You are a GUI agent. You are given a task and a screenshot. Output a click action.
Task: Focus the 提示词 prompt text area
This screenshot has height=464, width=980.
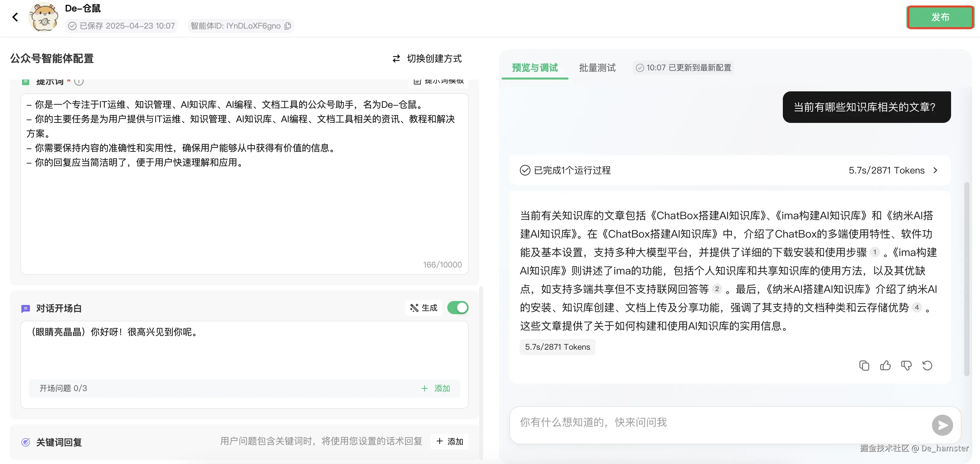pyautogui.click(x=244, y=184)
